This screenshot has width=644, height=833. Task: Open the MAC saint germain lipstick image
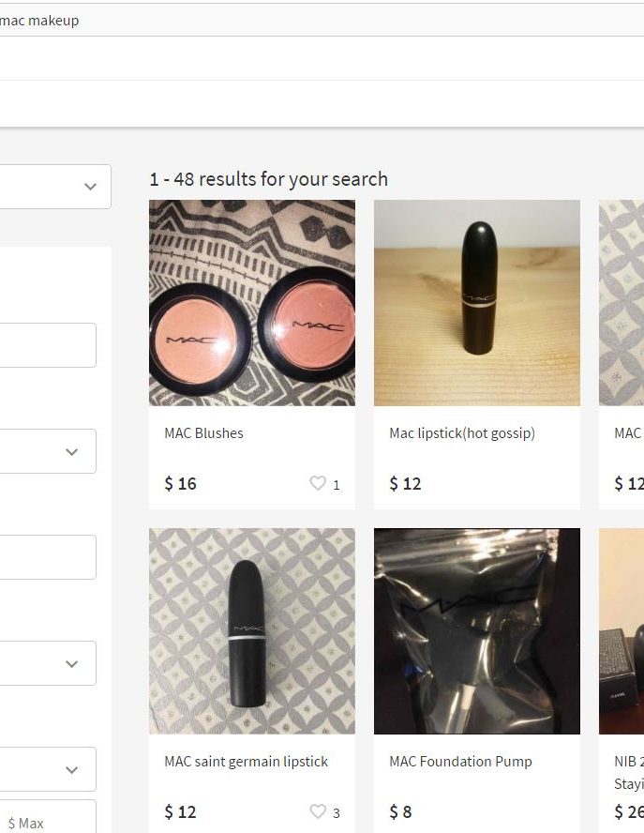(x=252, y=631)
